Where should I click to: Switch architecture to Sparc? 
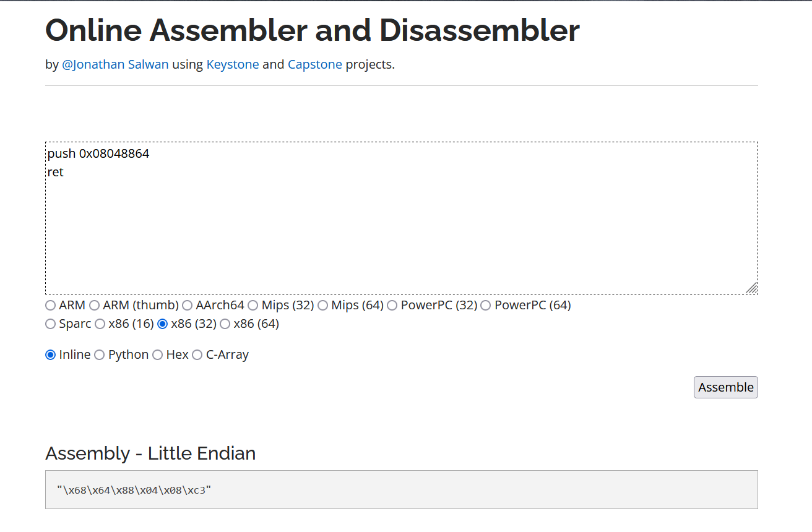[x=50, y=324]
